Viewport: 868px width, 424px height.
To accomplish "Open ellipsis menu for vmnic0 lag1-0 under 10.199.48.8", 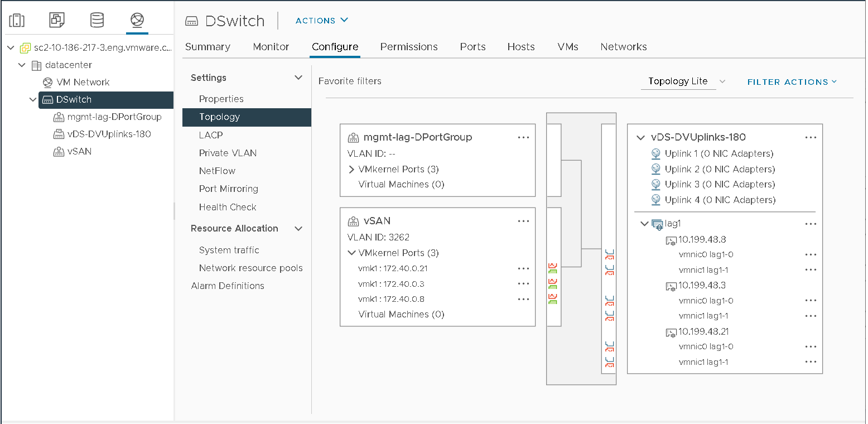I will pyautogui.click(x=811, y=255).
